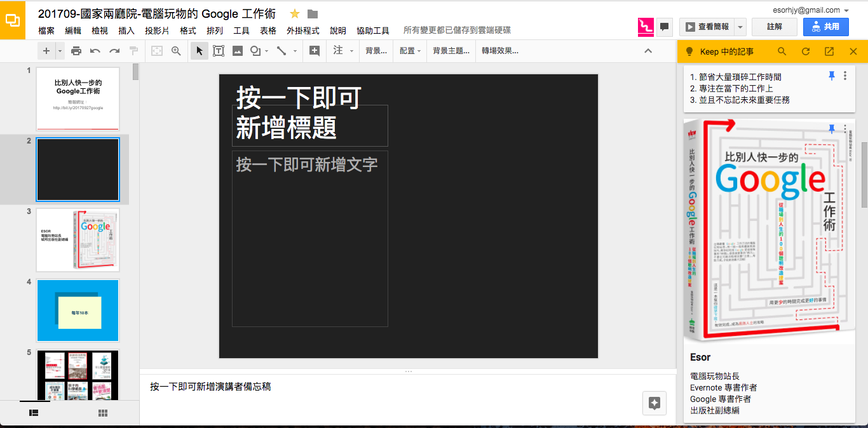The height and width of the screenshot is (428, 868).
Task: Open the 檢視 menu
Action: tap(100, 30)
